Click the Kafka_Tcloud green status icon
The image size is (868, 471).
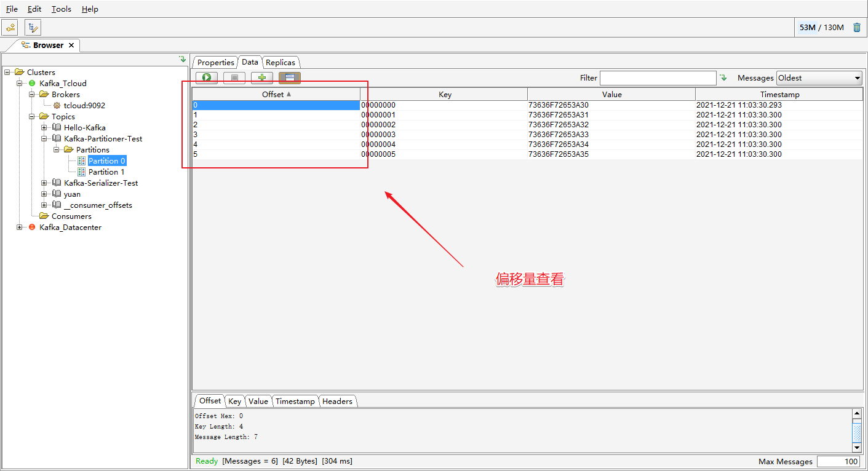click(32, 83)
